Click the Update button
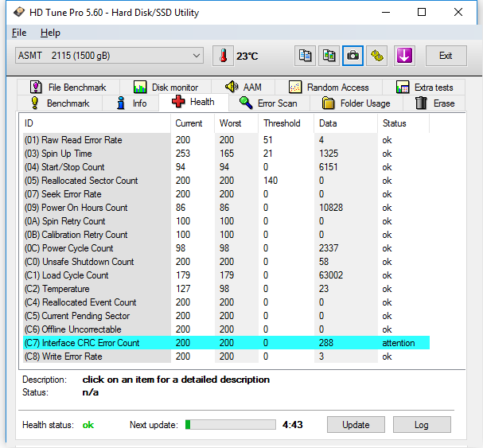 pyautogui.click(x=356, y=425)
